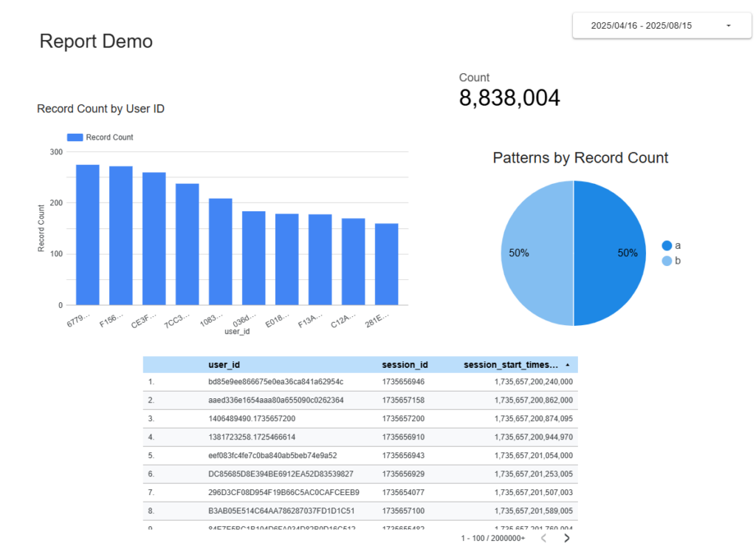Go to previous page of table results
756x546 pixels.
tap(543, 538)
